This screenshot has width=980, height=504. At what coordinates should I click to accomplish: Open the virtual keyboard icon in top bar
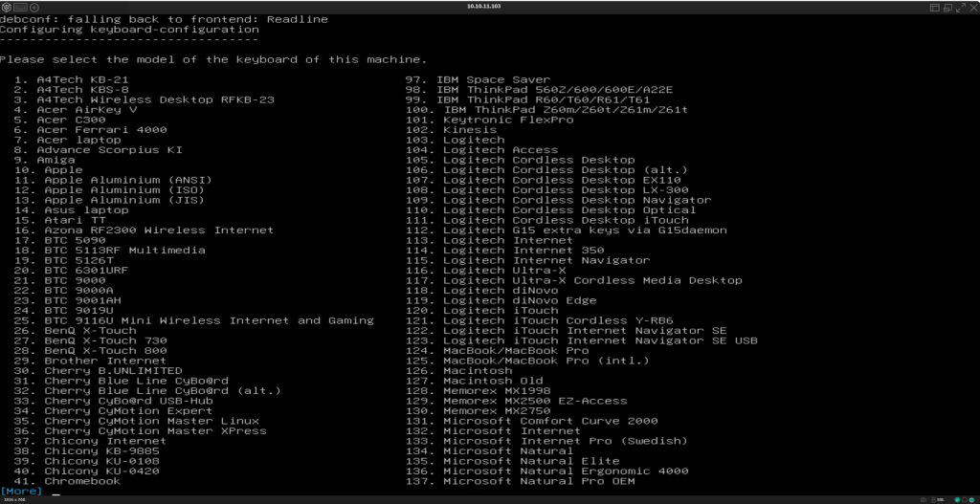pos(20,8)
